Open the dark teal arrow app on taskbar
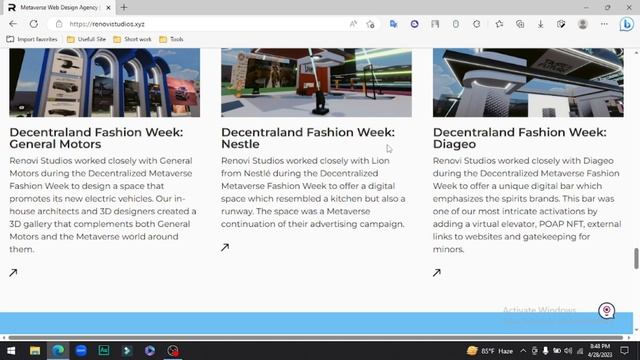The image size is (640, 360). pyautogui.click(x=127, y=351)
